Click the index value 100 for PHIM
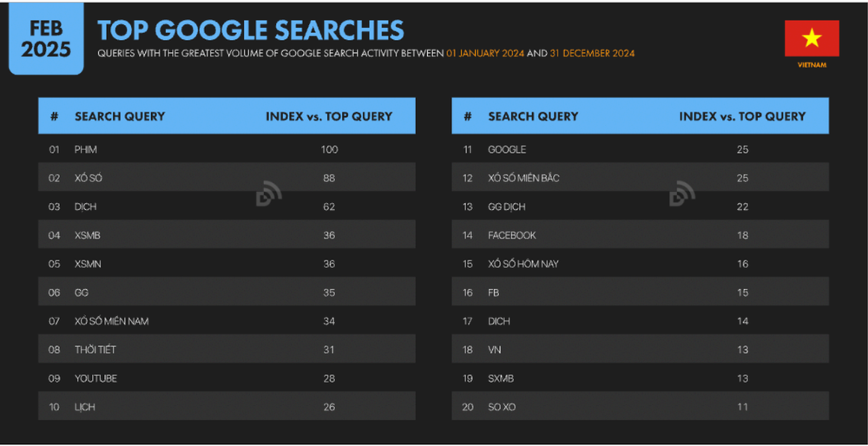868x446 pixels. tap(329, 149)
